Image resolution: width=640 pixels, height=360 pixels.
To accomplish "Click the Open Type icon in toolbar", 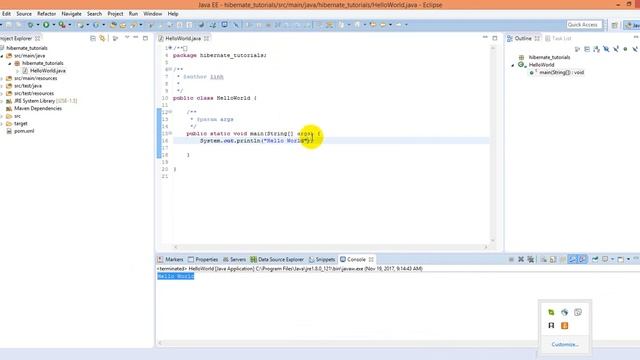I will 113,25.
